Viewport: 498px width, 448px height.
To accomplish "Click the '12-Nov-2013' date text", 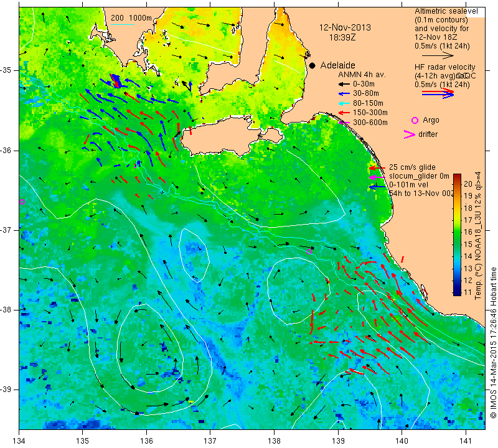I will coord(345,27).
